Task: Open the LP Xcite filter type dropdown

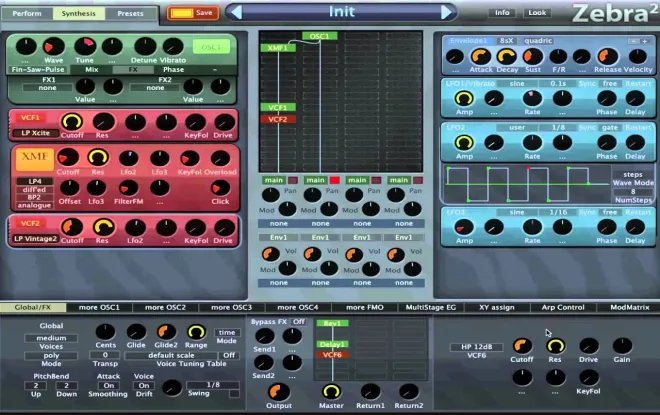Action: pos(35,133)
